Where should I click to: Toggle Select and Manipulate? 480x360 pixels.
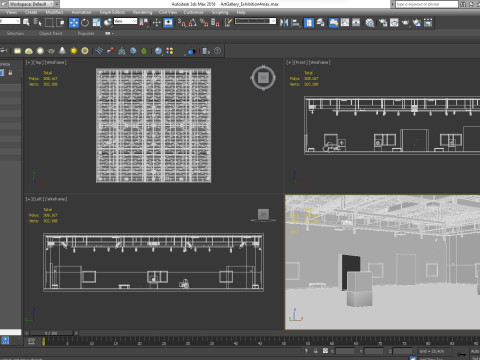coord(156,22)
